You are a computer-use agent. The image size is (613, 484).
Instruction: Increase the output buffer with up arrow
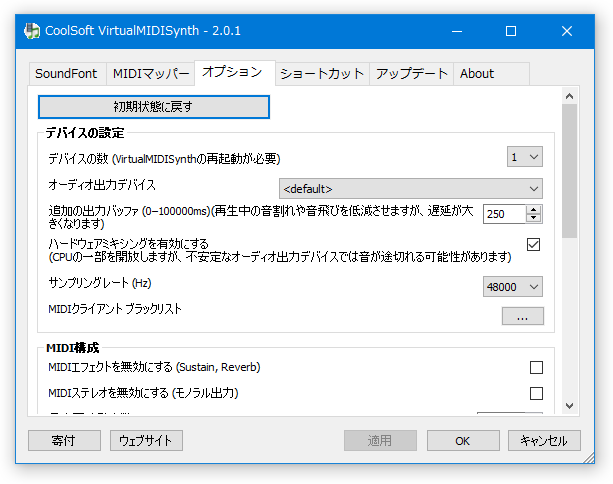coord(534,210)
